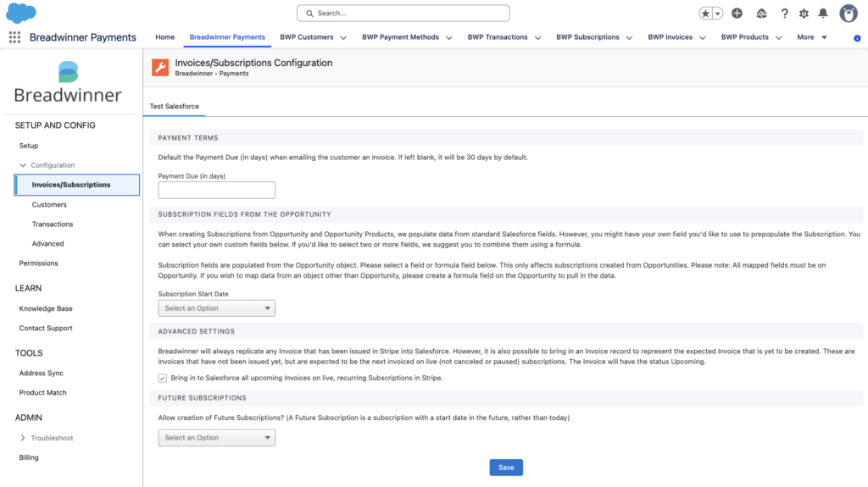Open the Trailhead guidance cloud icon
868x487 pixels.
pos(762,14)
